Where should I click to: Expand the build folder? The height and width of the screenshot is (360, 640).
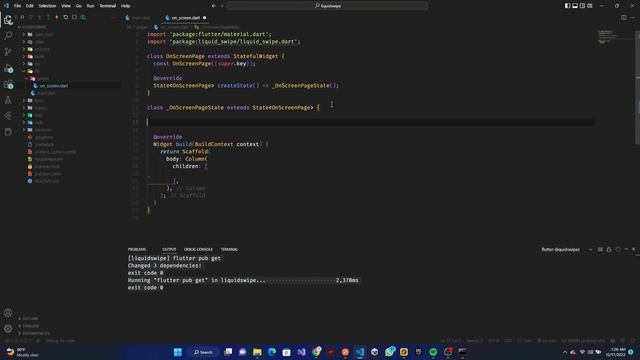pos(35,56)
